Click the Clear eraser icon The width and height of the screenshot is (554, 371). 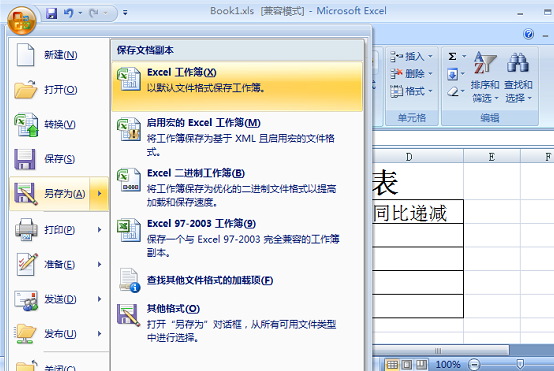pyautogui.click(x=453, y=92)
